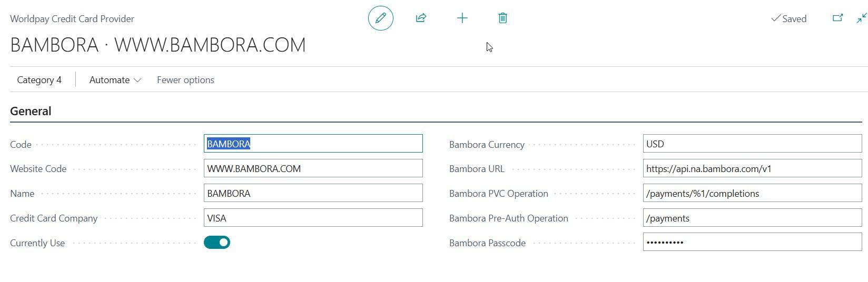Click the BAMBORA · WWW.BAMBORA.COM page title
The height and width of the screenshot is (282, 868).
(x=157, y=45)
